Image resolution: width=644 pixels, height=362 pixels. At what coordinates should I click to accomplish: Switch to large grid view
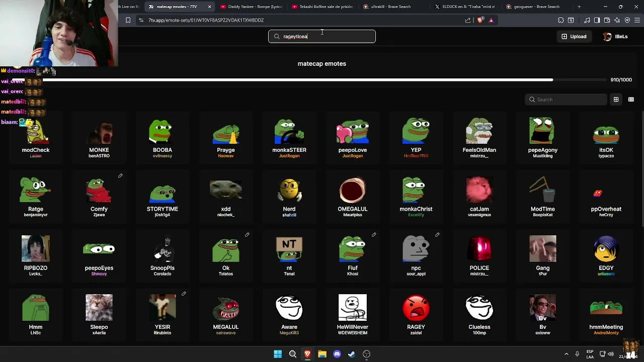pyautogui.click(x=616, y=100)
